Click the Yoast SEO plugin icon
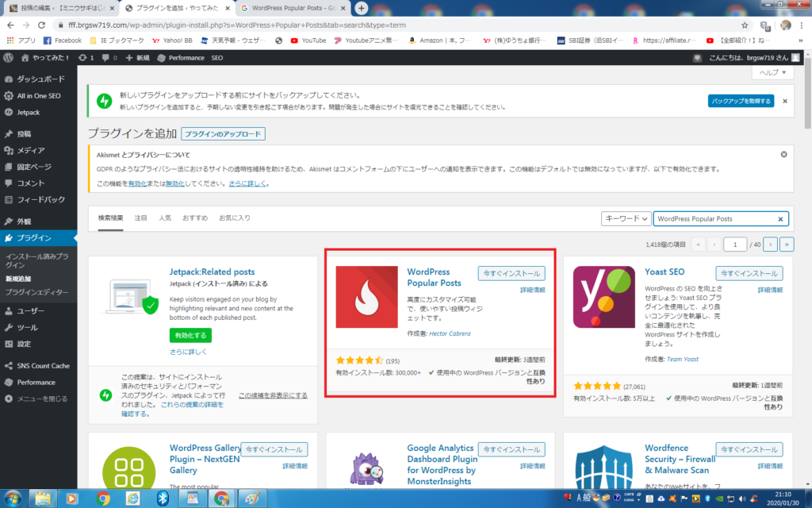The image size is (812, 508). pyautogui.click(x=604, y=297)
